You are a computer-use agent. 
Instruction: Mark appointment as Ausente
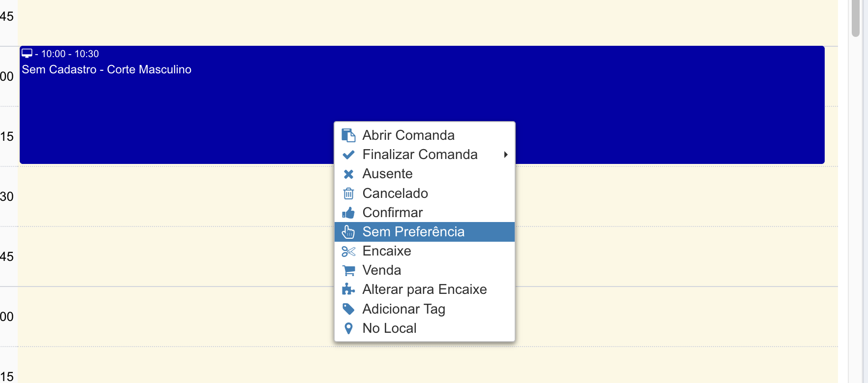(387, 174)
